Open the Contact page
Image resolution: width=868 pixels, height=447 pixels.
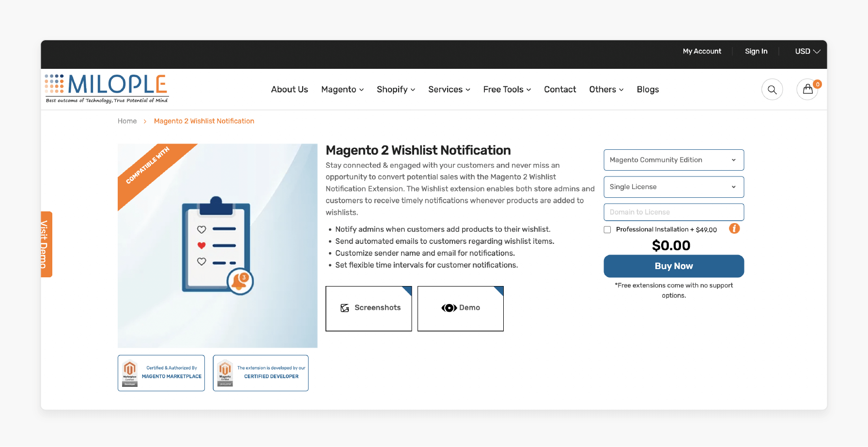tap(560, 90)
